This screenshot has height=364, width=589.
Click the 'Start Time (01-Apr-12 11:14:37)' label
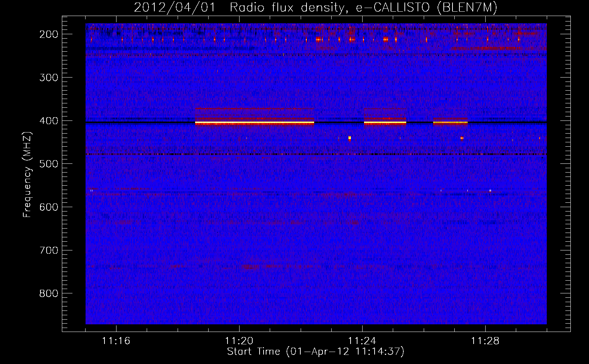[x=316, y=352]
